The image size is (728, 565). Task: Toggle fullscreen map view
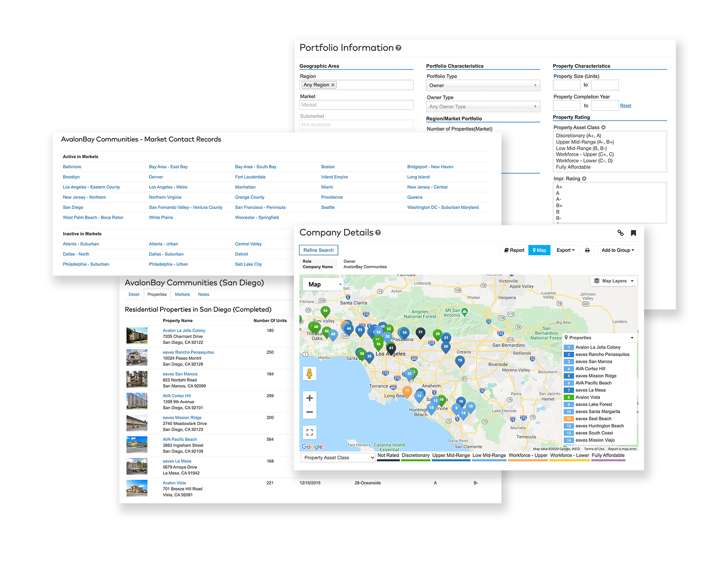(309, 432)
